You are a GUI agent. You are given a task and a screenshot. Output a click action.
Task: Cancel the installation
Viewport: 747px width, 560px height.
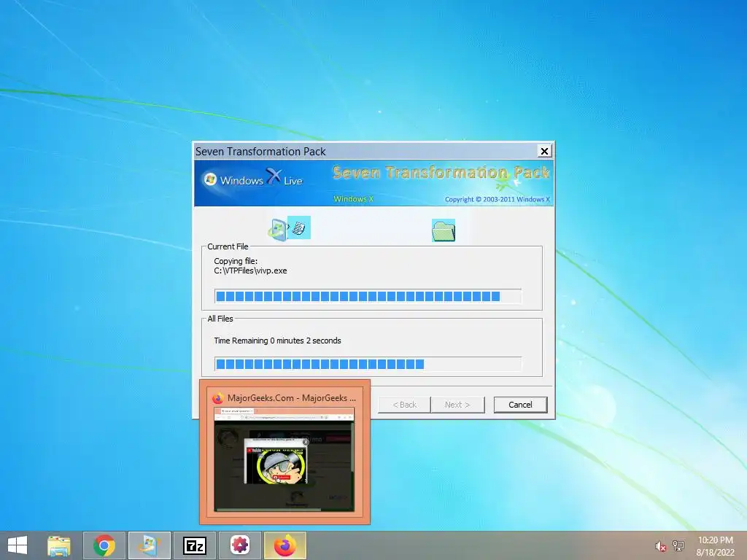(x=520, y=405)
